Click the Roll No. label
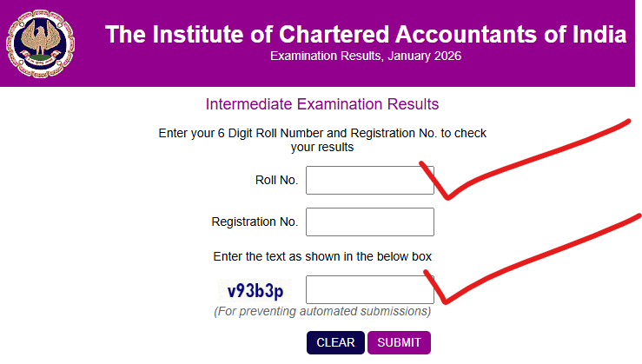 pos(276,180)
